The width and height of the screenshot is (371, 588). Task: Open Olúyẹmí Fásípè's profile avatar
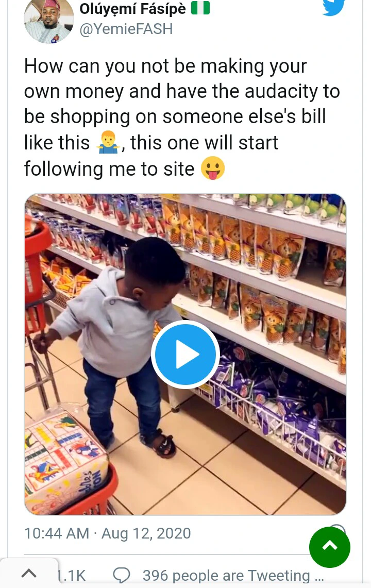[49, 21]
